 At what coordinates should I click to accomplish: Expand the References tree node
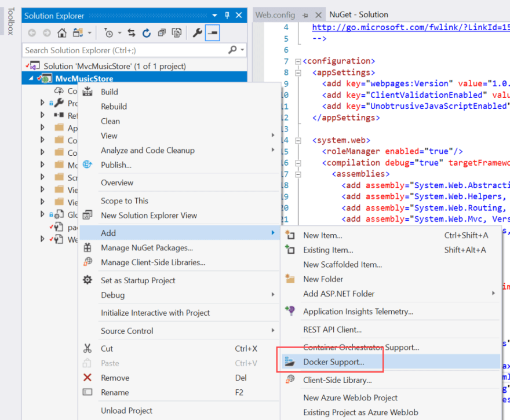point(42,115)
